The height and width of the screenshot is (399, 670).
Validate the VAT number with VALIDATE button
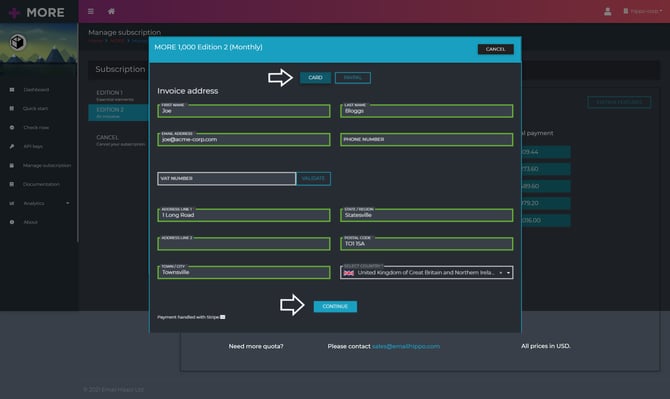313,179
